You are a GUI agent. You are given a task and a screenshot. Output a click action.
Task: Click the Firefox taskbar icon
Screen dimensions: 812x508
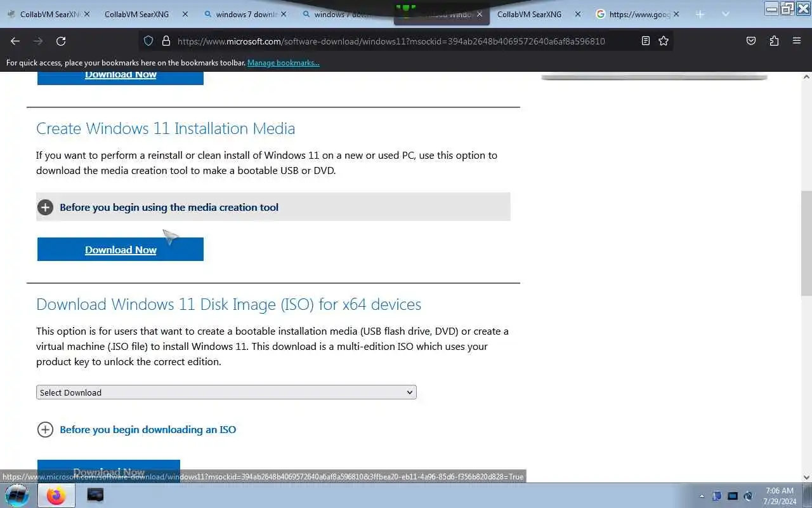56,495
